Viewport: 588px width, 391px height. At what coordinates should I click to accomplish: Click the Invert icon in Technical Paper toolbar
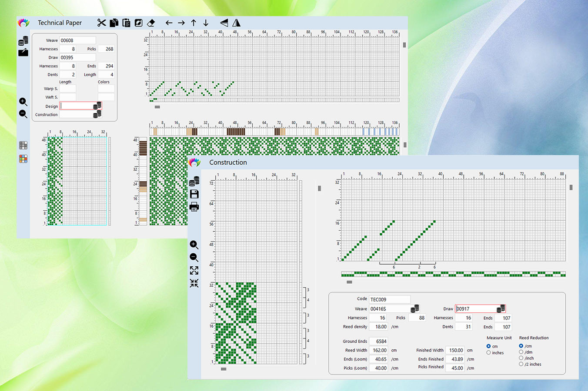pyautogui.click(x=138, y=23)
